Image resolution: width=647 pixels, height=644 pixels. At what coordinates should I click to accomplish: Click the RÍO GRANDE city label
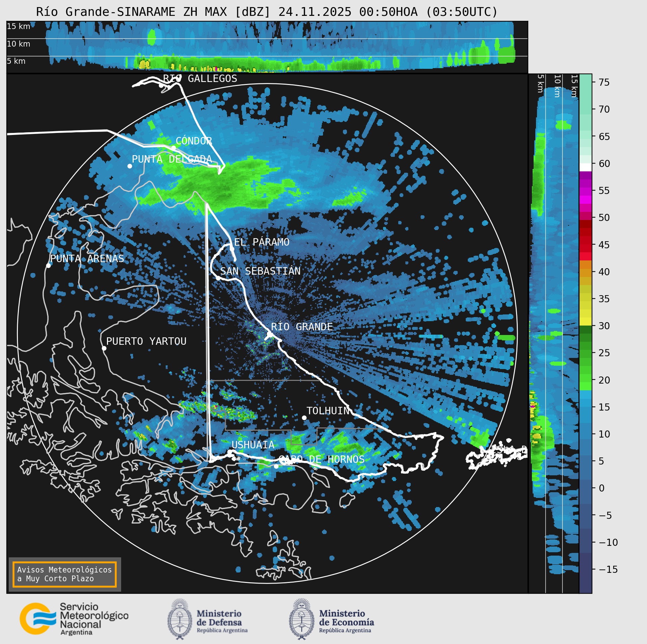pos(302,327)
